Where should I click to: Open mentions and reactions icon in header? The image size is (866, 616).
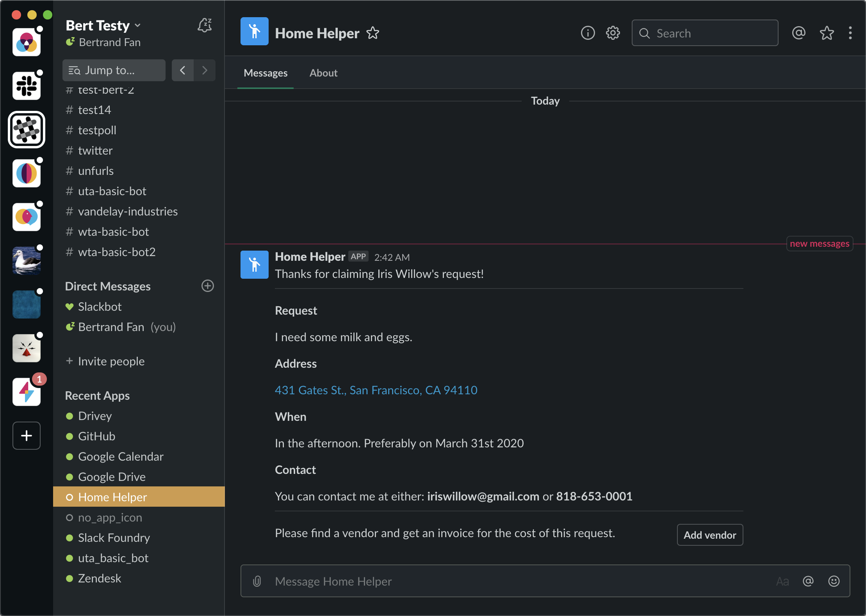(x=798, y=33)
